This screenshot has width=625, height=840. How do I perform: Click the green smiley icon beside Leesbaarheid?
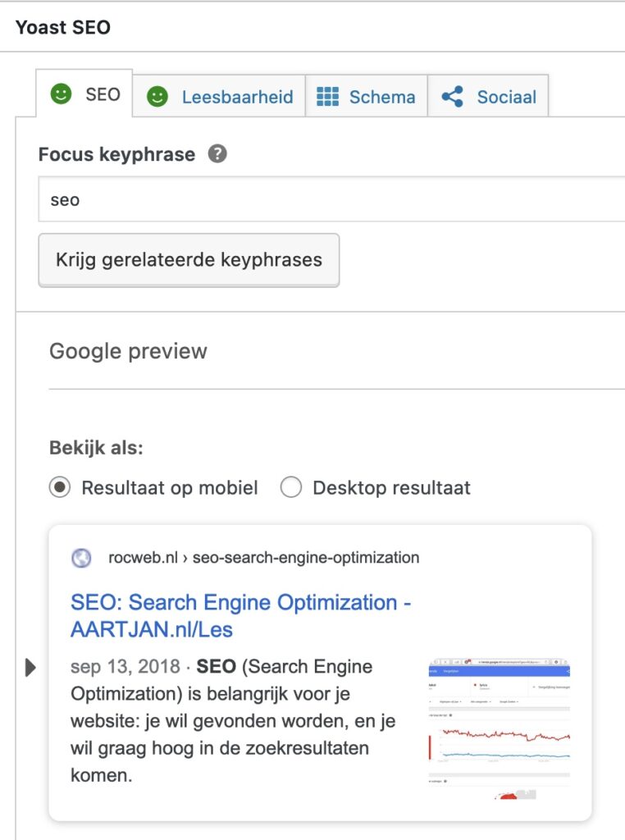pos(157,97)
